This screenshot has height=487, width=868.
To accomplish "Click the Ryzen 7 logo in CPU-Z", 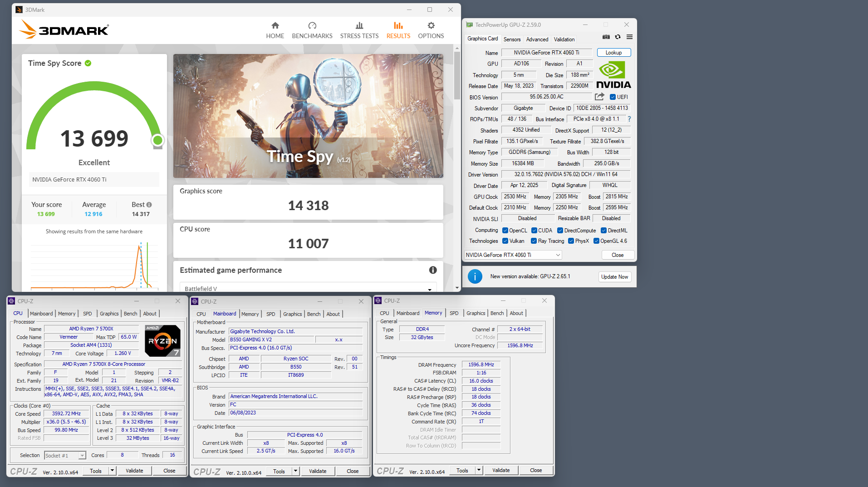I will click(x=162, y=340).
